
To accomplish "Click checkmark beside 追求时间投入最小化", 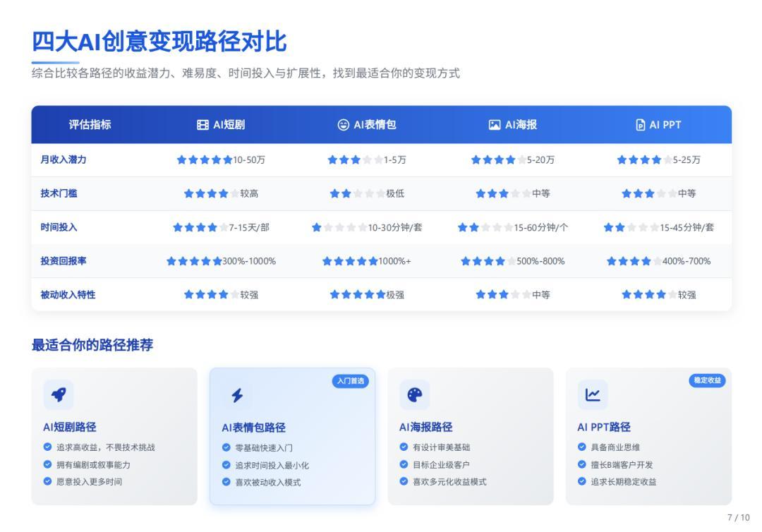I will click(x=226, y=465).
